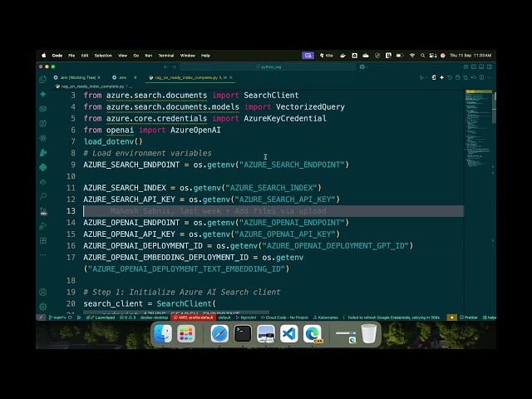The width and height of the screenshot is (532, 399).
Task: Open editor More Actions ellipsis
Action: pos(490,77)
